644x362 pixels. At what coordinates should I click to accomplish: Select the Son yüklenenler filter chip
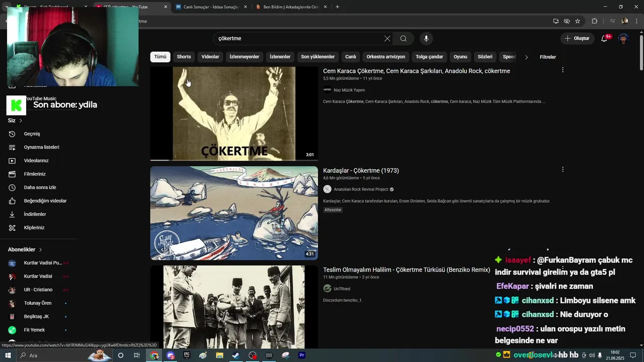(x=318, y=57)
